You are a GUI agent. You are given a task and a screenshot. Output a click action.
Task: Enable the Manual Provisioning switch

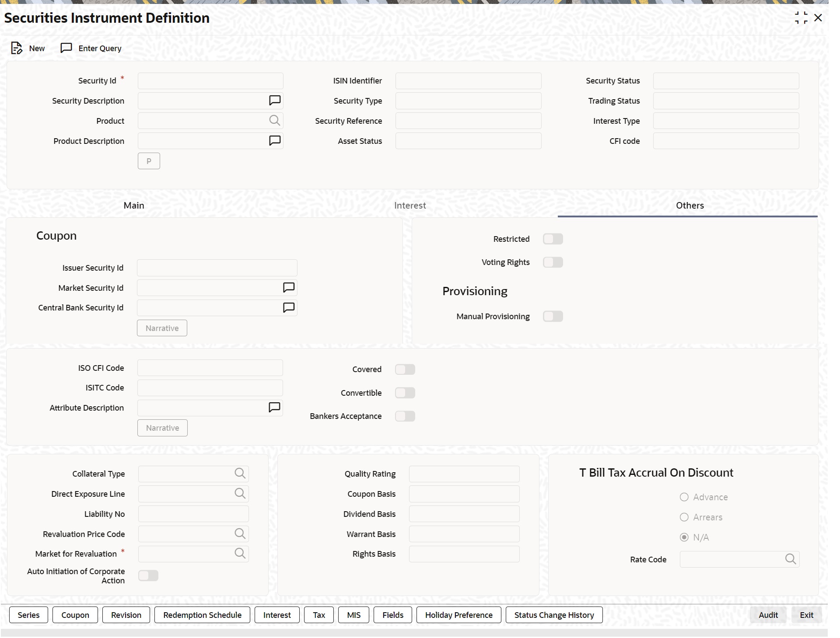click(553, 316)
